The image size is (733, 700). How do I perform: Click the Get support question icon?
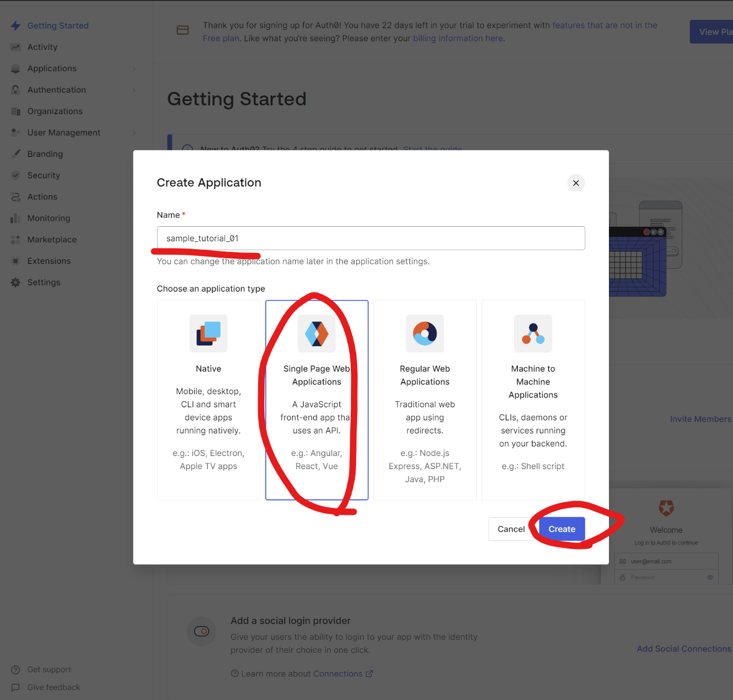(16, 670)
